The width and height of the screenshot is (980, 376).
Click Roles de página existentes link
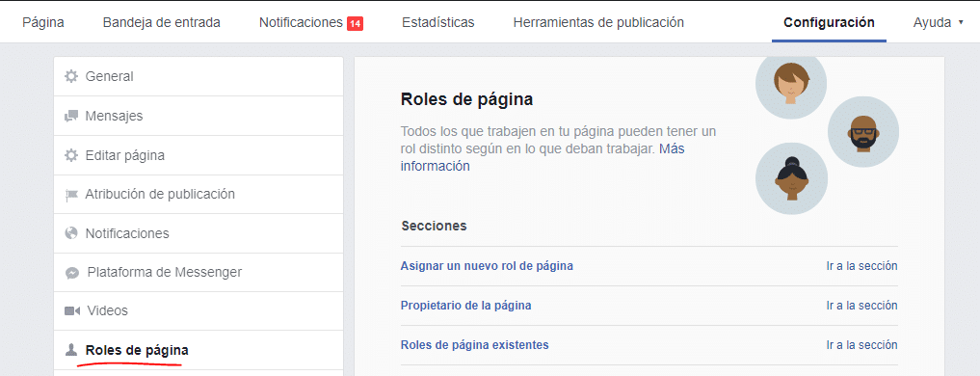[x=474, y=345]
